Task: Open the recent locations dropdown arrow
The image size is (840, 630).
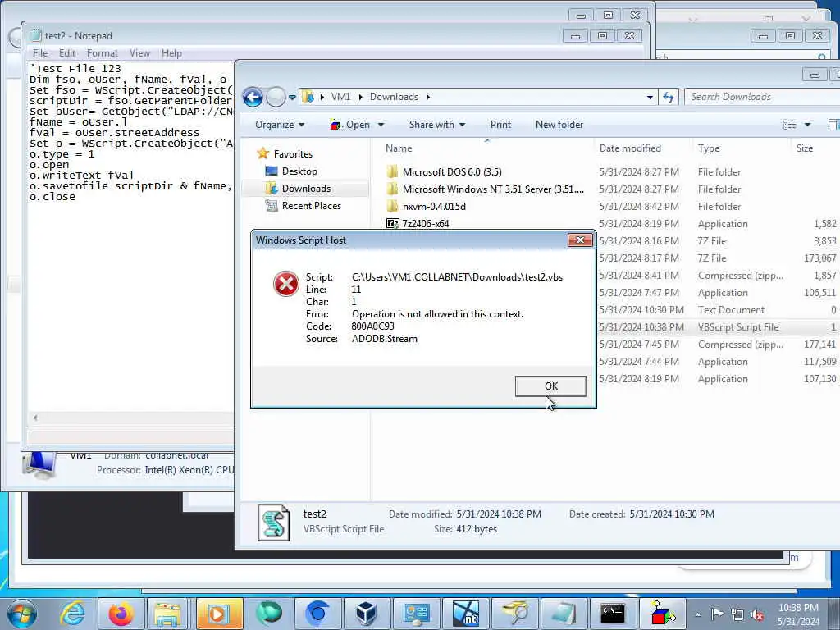Action: tap(292, 98)
